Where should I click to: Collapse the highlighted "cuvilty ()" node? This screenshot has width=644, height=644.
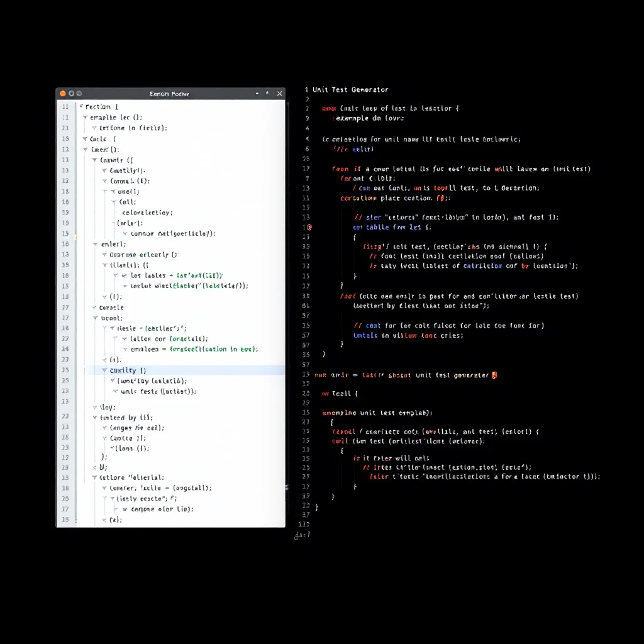coord(104,370)
